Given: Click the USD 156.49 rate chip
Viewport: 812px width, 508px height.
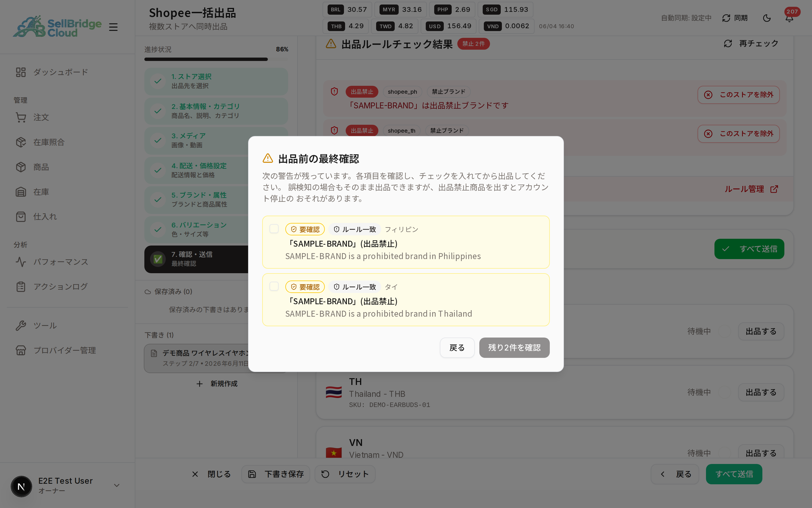Looking at the screenshot, I should (449, 26).
